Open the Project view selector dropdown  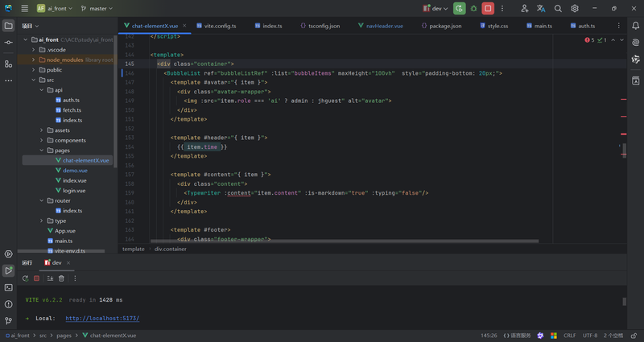click(x=31, y=26)
